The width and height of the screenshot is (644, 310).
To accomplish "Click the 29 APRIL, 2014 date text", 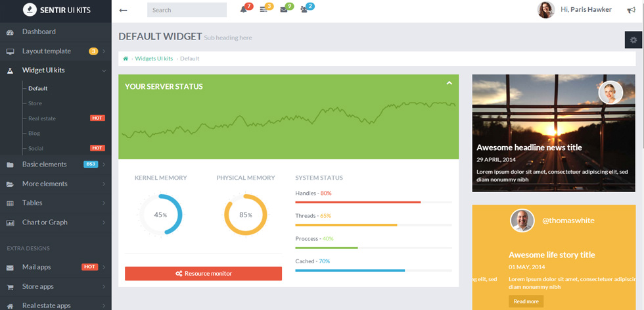I will 495,159.
